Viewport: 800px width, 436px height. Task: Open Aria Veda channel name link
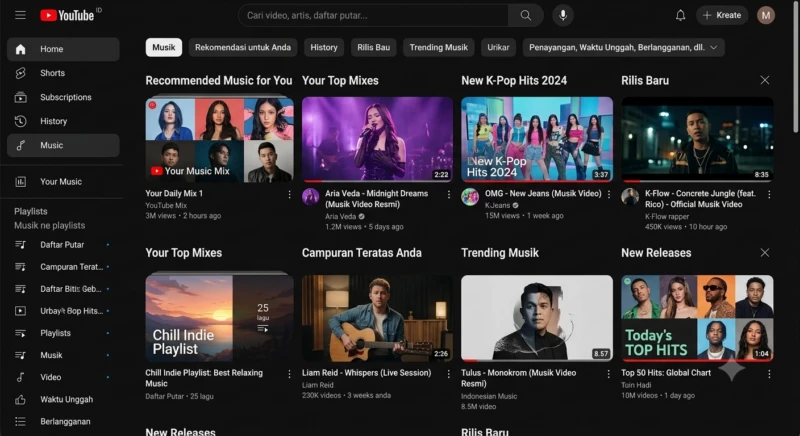coord(340,216)
